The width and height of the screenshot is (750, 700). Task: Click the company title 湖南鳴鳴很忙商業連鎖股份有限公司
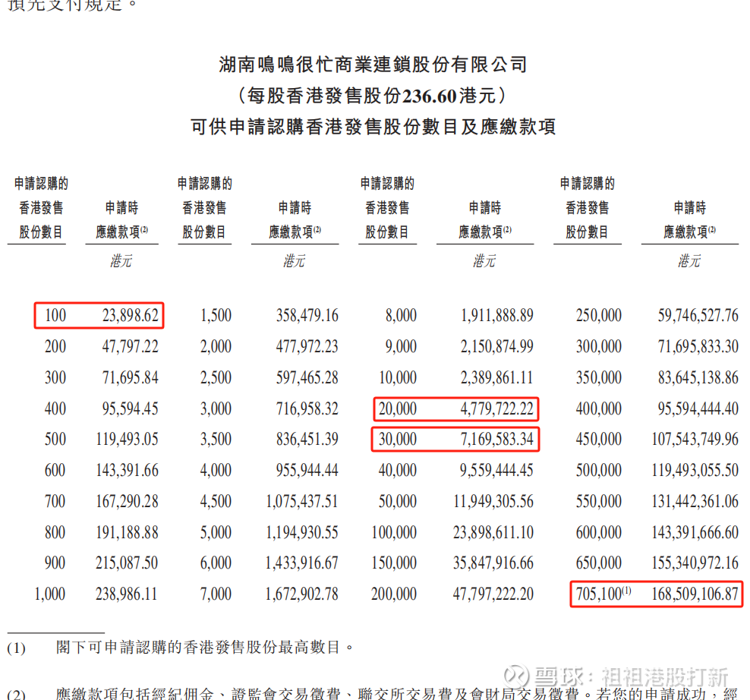click(373, 65)
